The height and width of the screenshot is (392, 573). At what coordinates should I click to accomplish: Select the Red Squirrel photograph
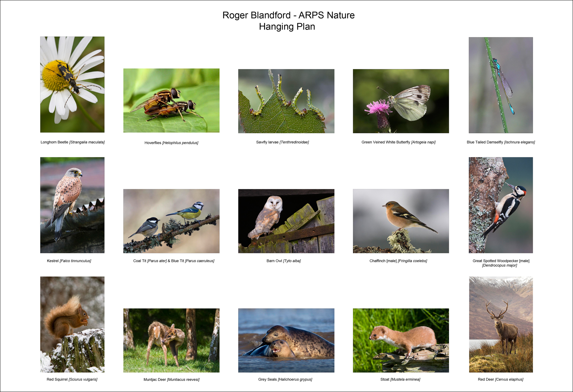pyautogui.click(x=72, y=324)
